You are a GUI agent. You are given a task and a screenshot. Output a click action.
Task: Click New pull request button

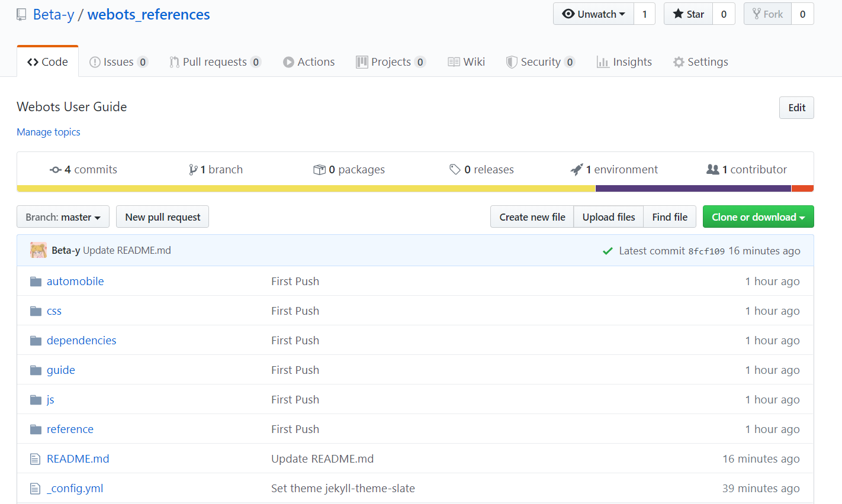163,217
